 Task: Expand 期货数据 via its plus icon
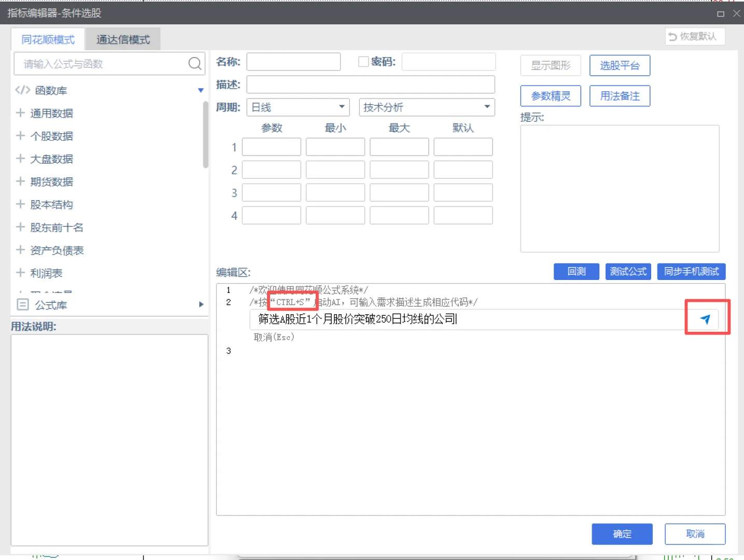click(x=20, y=181)
